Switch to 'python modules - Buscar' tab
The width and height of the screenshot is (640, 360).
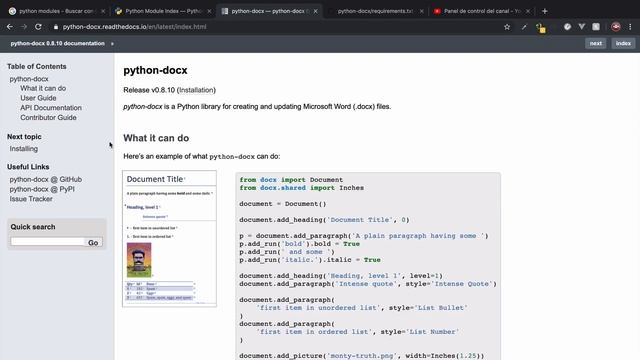55,11
